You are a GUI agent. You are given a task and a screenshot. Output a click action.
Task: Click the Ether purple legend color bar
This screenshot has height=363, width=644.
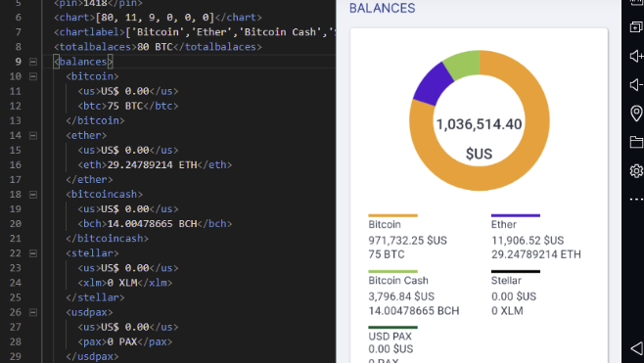[x=516, y=215]
